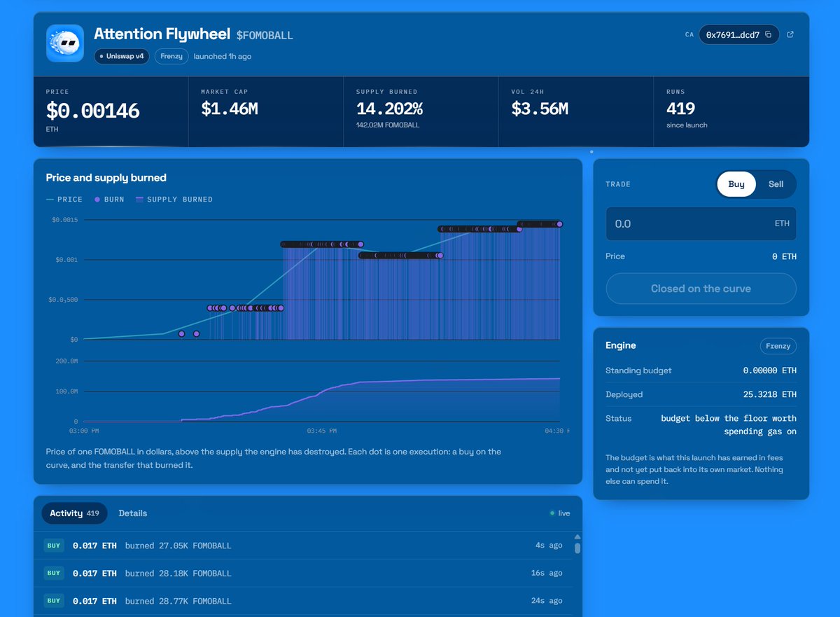Click the BUY tag on the 24s ago row
Viewport: 840px width, 617px height.
tap(54, 601)
